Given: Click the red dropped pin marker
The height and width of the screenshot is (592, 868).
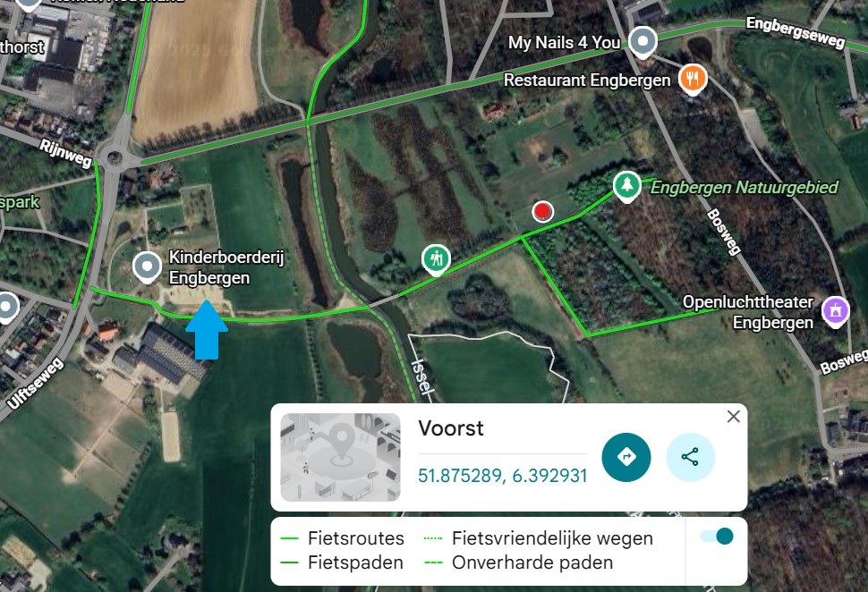Looking at the screenshot, I should (542, 211).
